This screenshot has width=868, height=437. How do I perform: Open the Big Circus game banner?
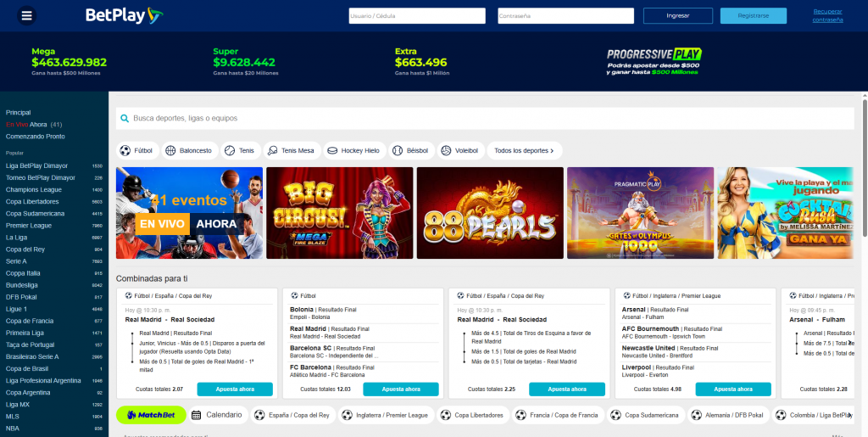339,213
